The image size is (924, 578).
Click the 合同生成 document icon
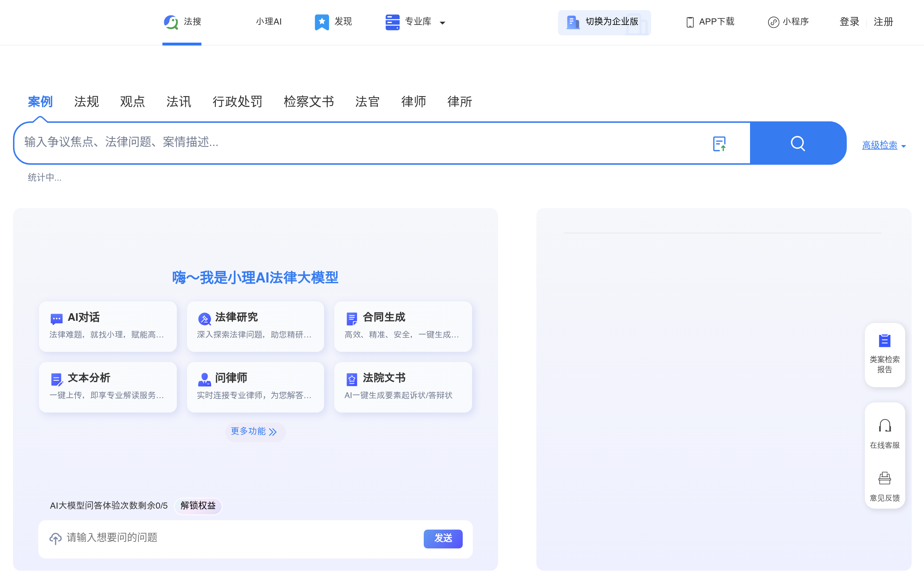pyautogui.click(x=352, y=318)
